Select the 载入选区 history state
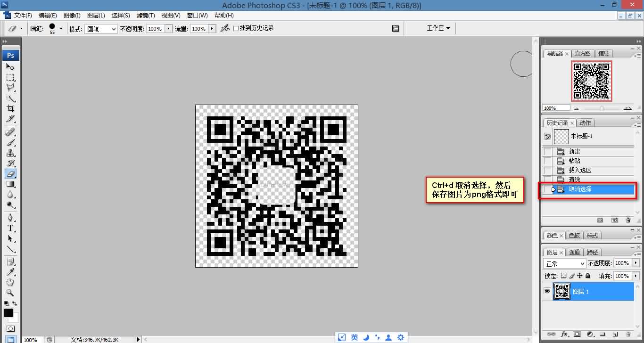The image size is (644, 343). pos(588,171)
